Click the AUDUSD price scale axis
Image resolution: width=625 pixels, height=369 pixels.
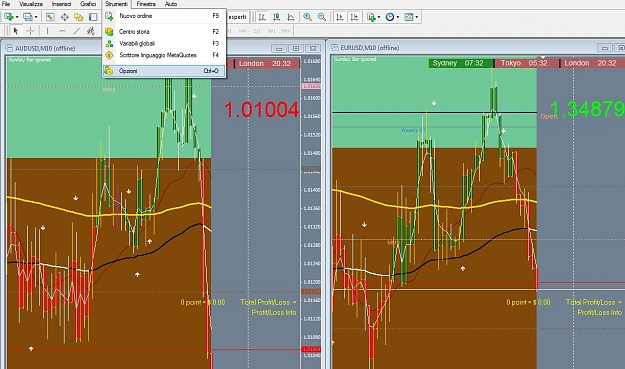pyautogui.click(x=311, y=211)
